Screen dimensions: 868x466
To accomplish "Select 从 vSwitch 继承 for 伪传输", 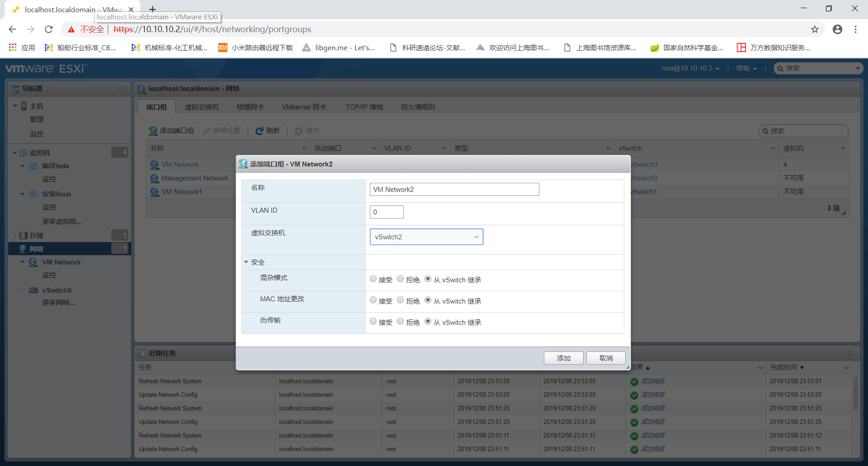I will tap(428, 321).
